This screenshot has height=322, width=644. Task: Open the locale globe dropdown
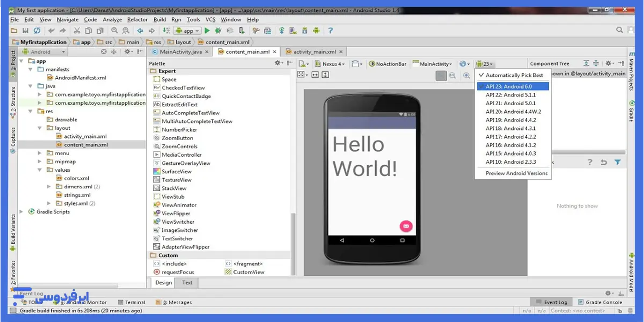click(465, 64)
